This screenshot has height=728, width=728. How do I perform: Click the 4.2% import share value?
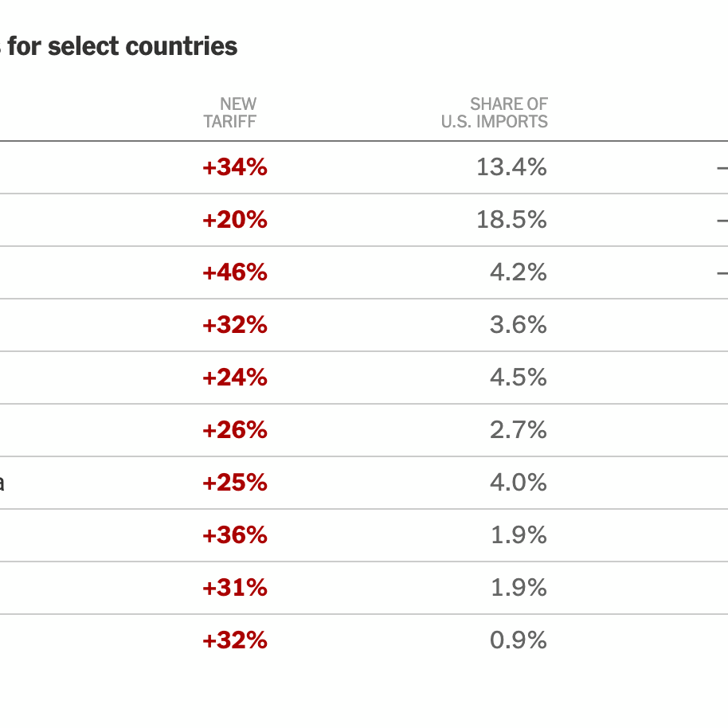[519, 272]
